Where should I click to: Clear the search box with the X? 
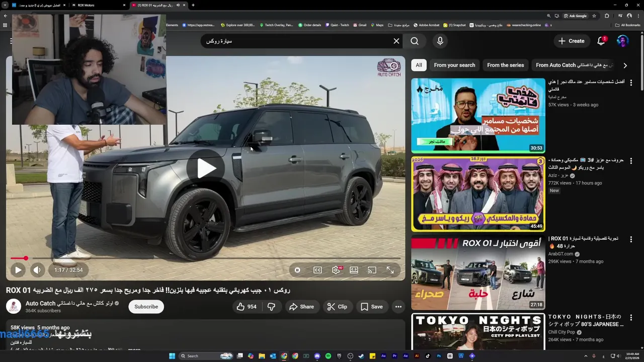(x=396, y=41)
